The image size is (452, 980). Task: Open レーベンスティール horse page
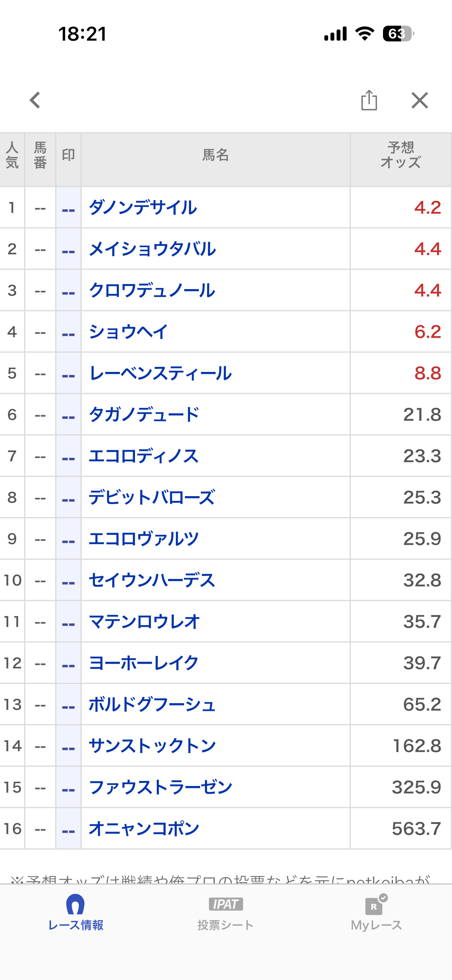(160, 373)
